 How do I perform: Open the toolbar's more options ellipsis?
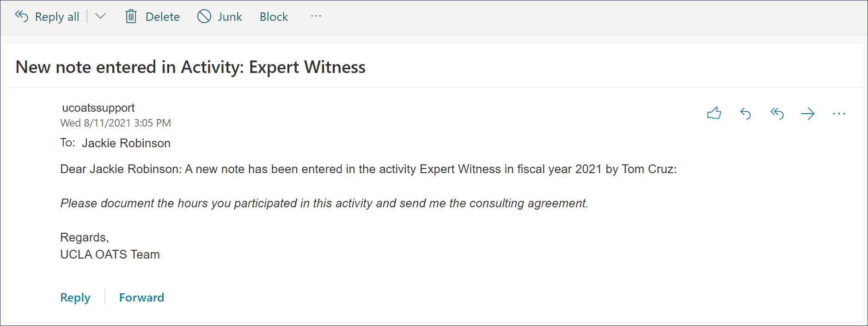[x=316, y=17]
